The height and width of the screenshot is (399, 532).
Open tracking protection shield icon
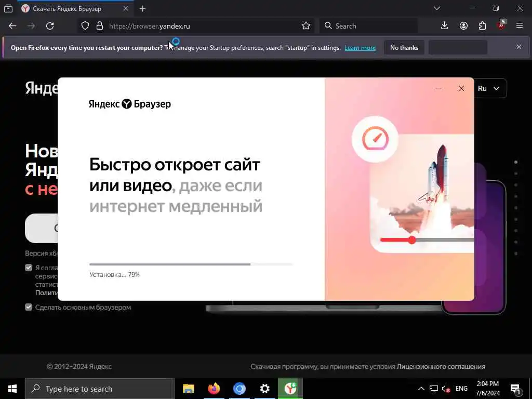pyautogui.click(x=85, y=26)
